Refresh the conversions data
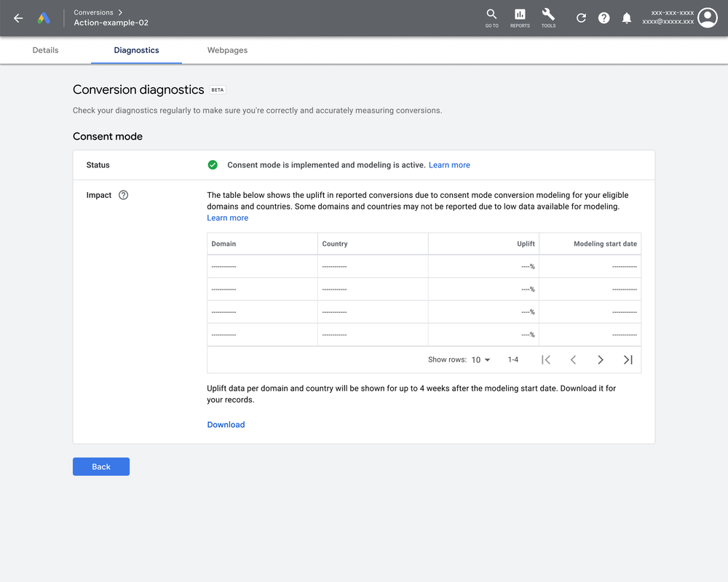728x582 pixels. pos(581,17)
